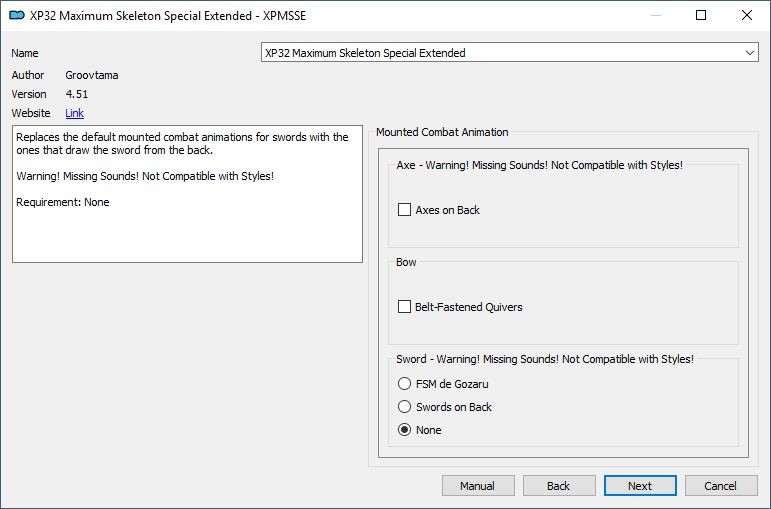Click the Axes on Back label text
The height and width of the screenshot is (509, 771).
[447, 210]
